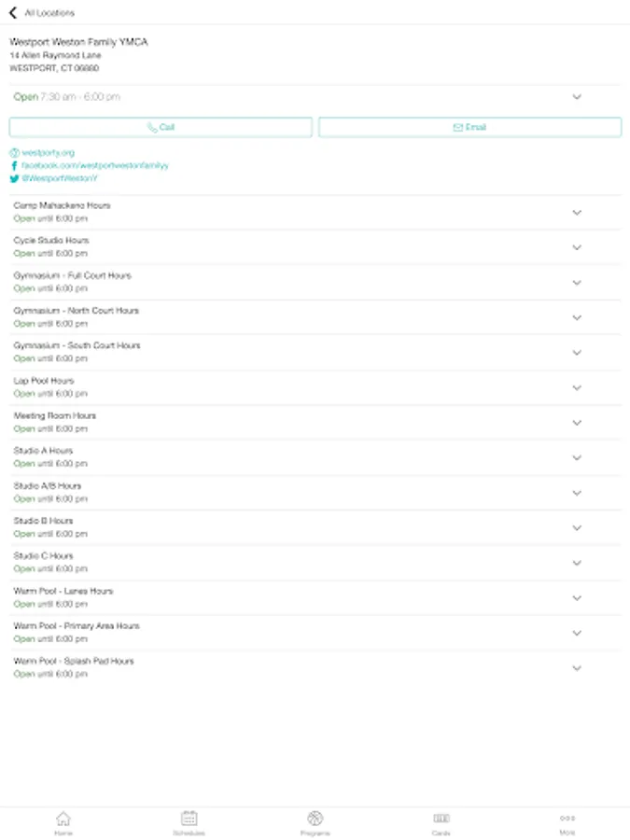Expand Camp Mahackeno Hours chevron
This screenshot has height=840, width=630.
(577, 213)
